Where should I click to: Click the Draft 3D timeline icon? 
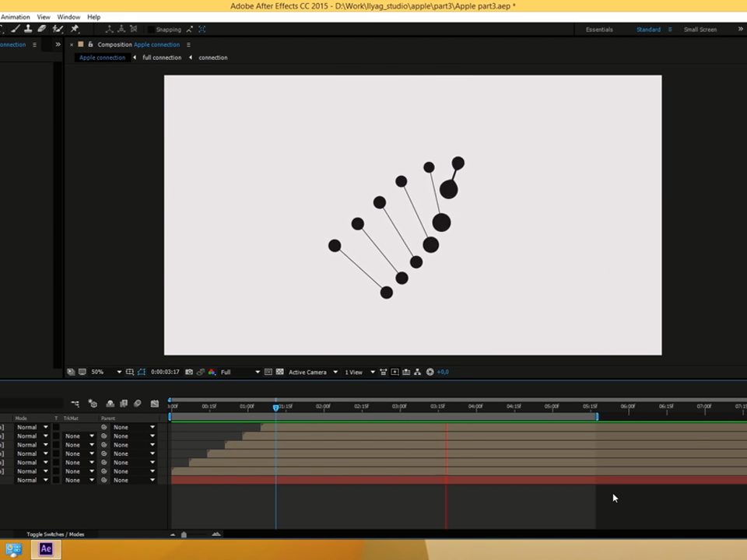pyautogui.click(x=93, y=404)
